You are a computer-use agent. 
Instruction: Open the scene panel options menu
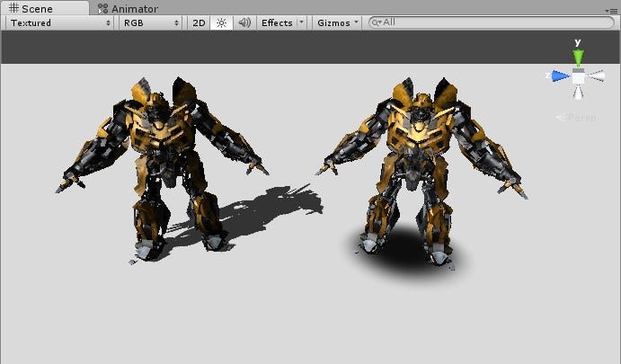point(611,11)
